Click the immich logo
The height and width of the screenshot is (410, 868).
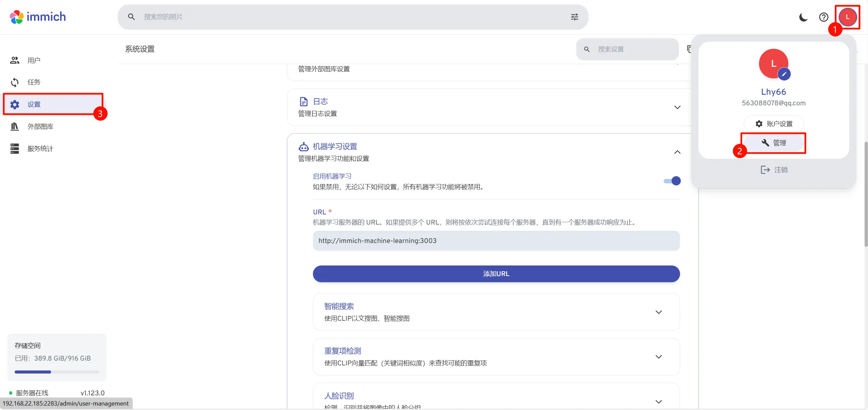[x=37, y=16]
